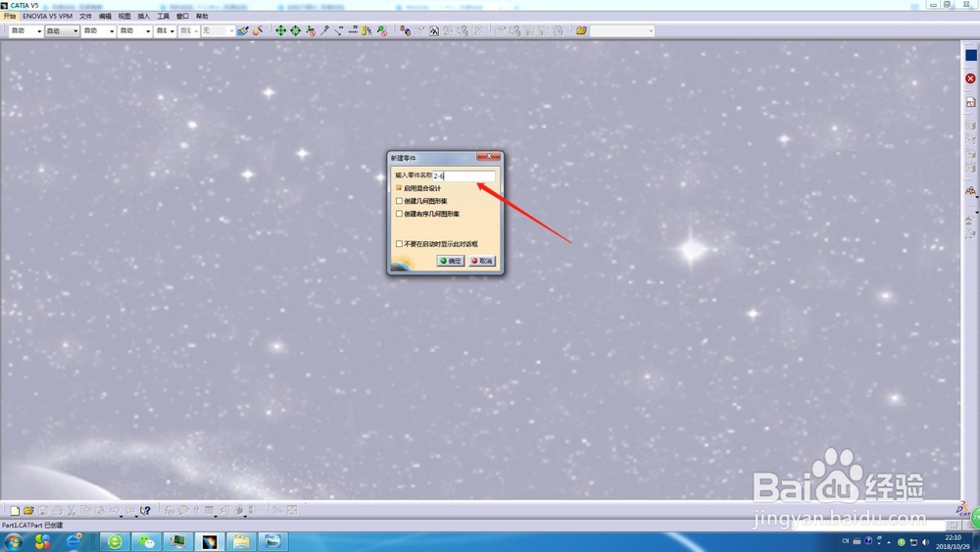Open WeChat from the taskbar

146,541
